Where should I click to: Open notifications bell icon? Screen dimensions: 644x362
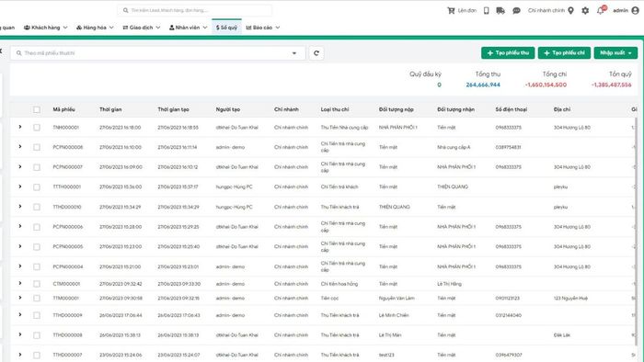pos(601,11)
